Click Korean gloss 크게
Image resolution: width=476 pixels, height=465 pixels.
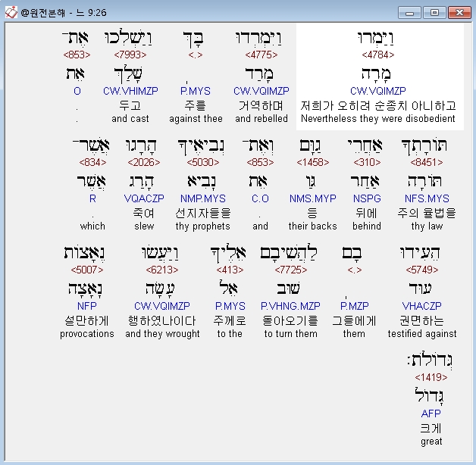point(431,428)
